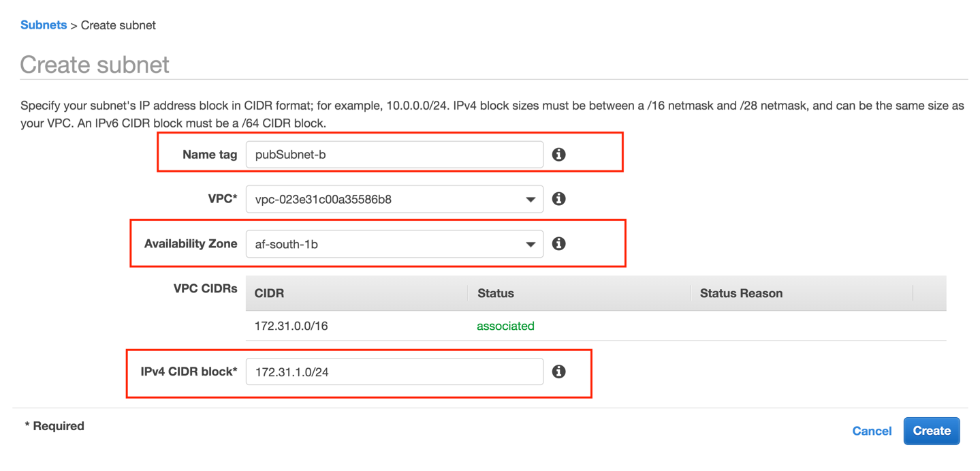The image size is (980, 471).
Task: Open the Availability Zone af-south-1b dropdown
Action: point(394,244)
